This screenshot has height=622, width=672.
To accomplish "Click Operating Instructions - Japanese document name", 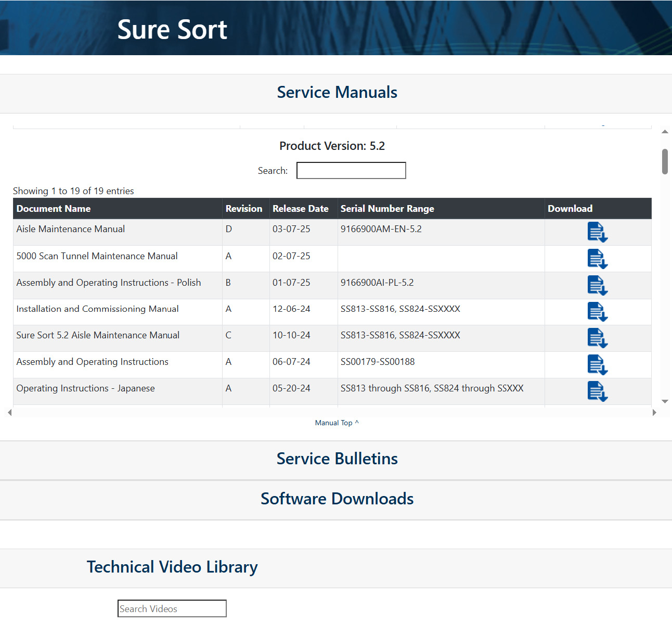I will tap(85, 388).
